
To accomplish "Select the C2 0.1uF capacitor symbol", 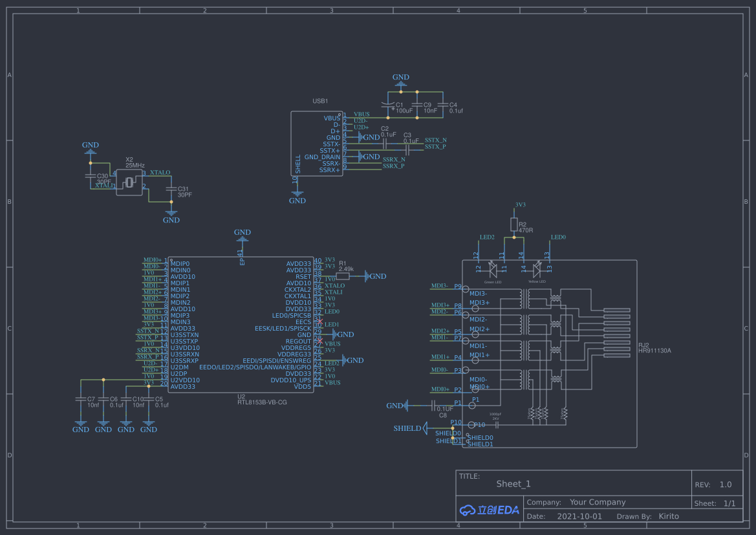I will pyautogui.click(x=385, y=144).
